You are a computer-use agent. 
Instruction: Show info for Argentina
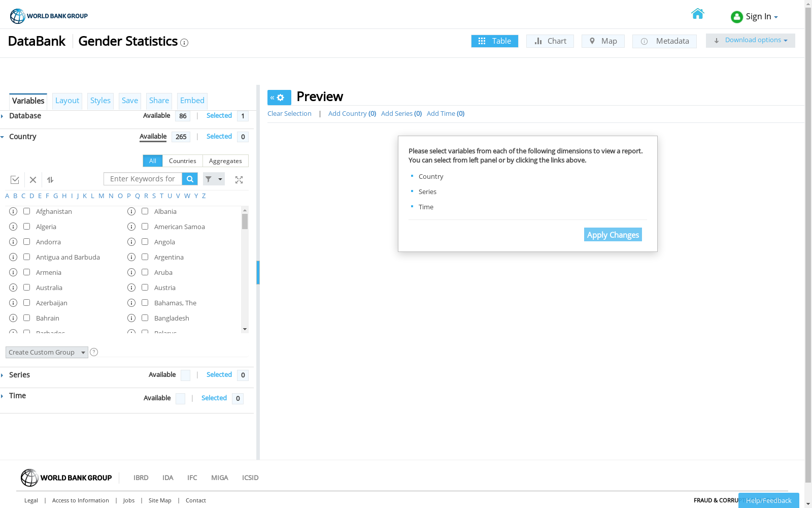[x=131, y=257]
